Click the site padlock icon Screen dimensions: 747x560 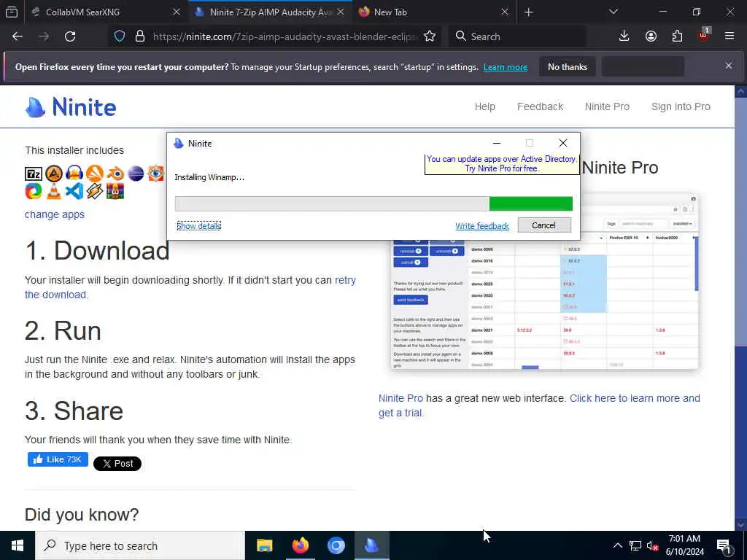tap(139, 36)
